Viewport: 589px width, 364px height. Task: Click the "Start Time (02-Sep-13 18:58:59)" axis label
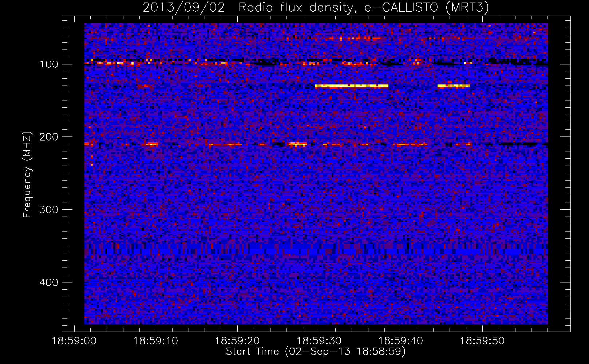coord(315,352)
